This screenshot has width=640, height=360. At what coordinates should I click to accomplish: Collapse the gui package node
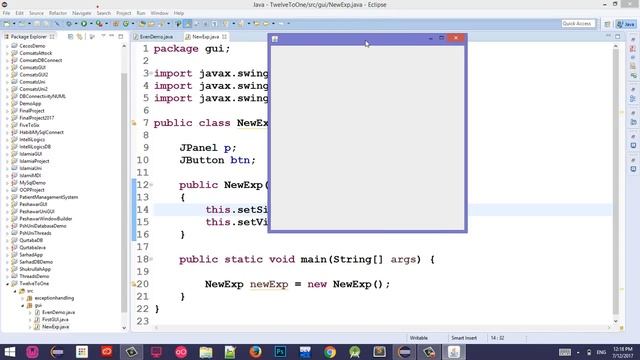click(23, 305)
